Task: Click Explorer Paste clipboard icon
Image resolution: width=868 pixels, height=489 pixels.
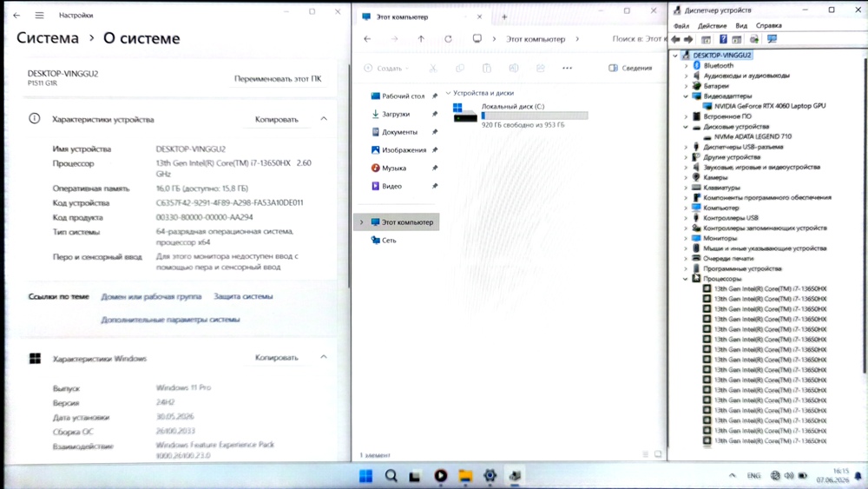Action: tap(487, 68)
